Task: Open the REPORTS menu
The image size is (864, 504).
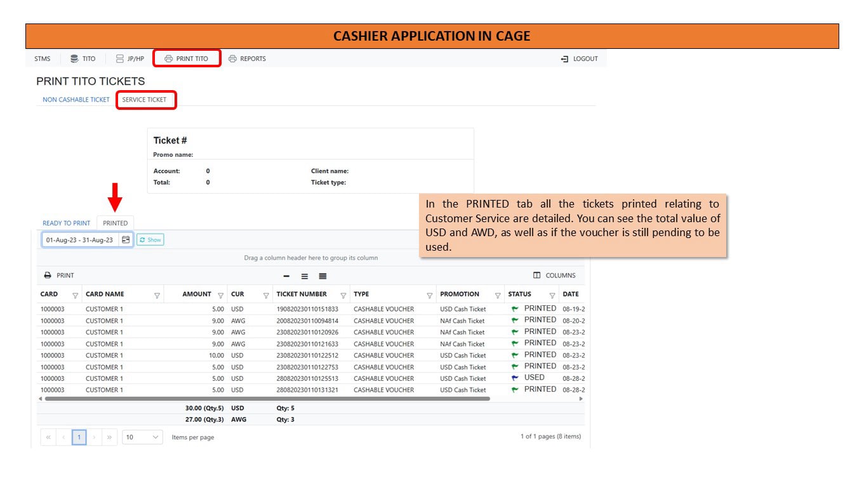Action: [x=248, y=58]
